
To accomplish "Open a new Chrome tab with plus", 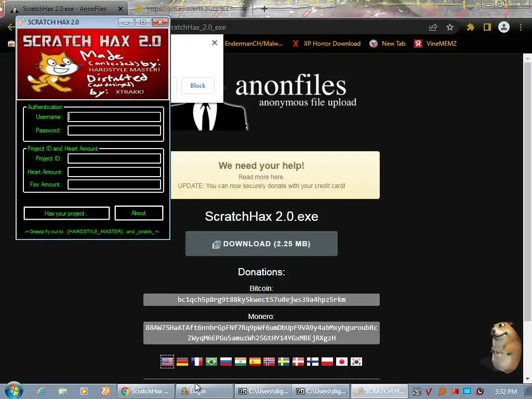I will tap(264, 9).
